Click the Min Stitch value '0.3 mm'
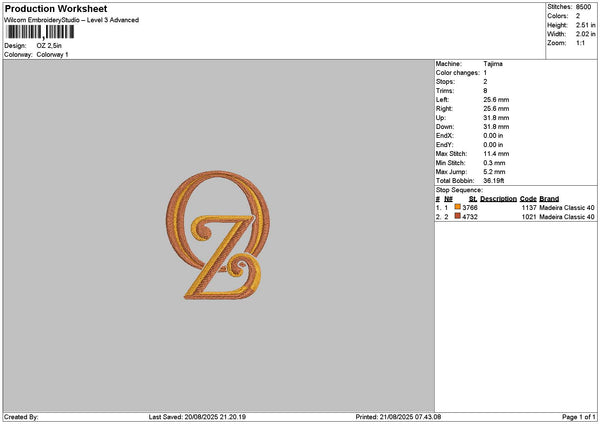This screenshot has width=600, height=424. point(494,163)
